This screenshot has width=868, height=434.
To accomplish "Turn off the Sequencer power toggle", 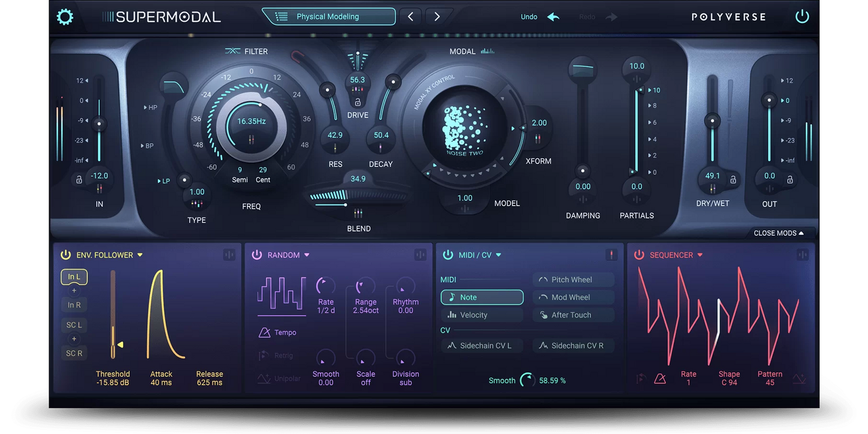I will pyautogui.click(x=639, y=255).
